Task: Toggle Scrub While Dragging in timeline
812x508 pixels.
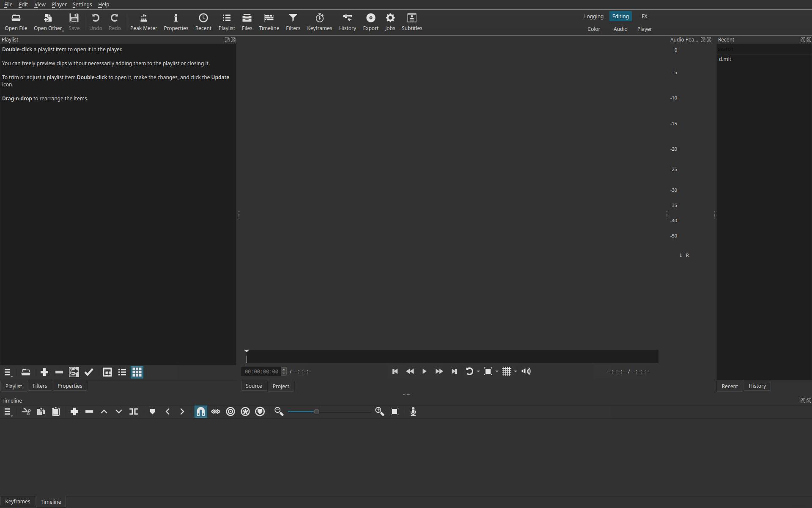Action: (216, 411)
